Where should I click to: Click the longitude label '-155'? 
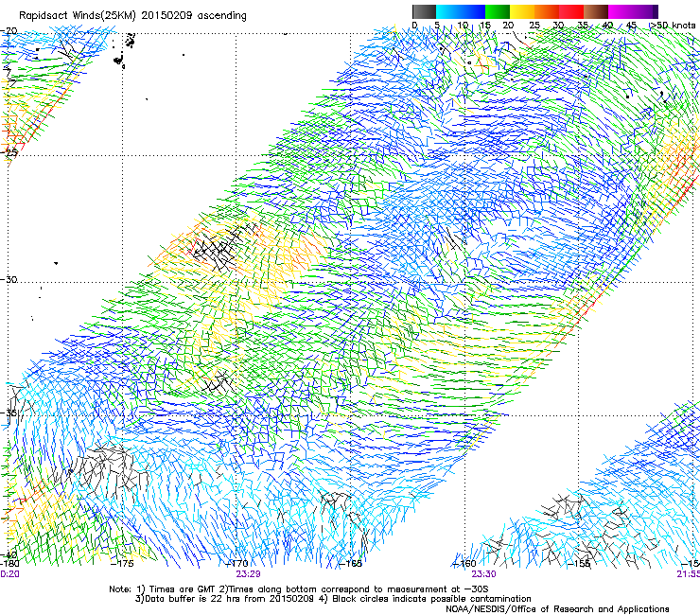(x=579, y=564)
